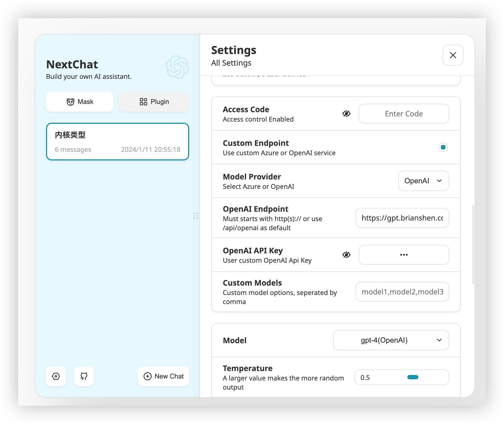Click the panda Mask icon
The height and width of the screenshot is (424, 504).
71,102
